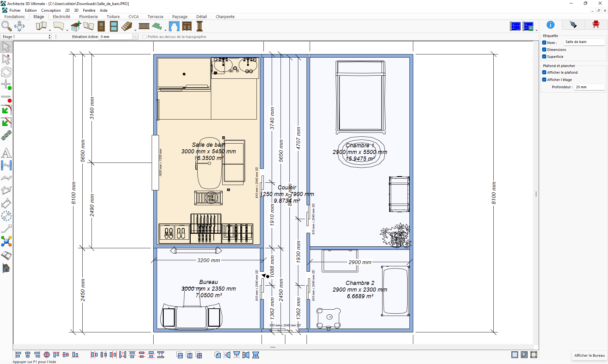Viewport: 608px width, 364px height.
Task: Toggle Afficher le plafond checkbox
Action: point(544,72)
